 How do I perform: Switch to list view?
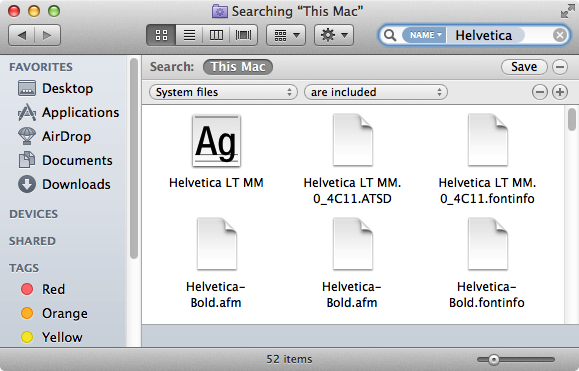click(189, 35)
